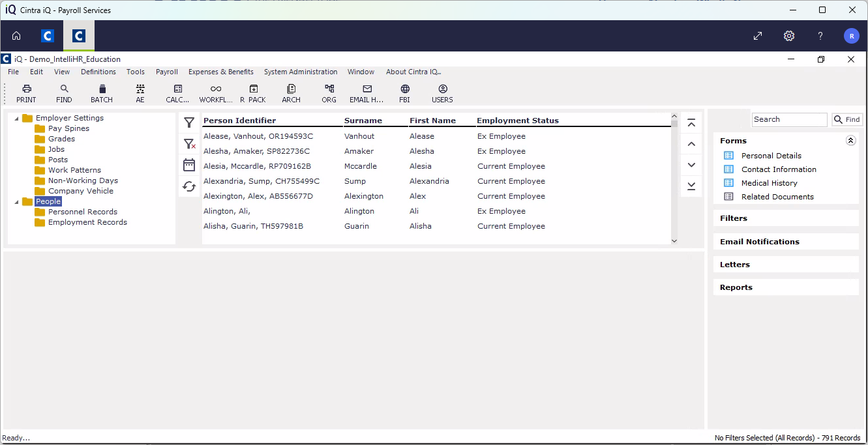Click the Home icon in top bar

coord(16,36)
